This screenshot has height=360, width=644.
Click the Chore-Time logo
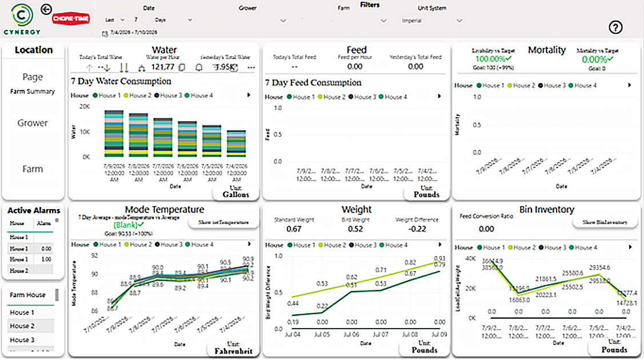[x=71, y=18]
